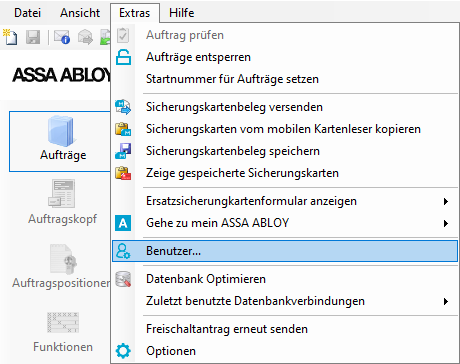Image resolution: width=460 pixels, height=364 pixels.
Task: Click the new order toolbar icon
Action: pos(10,36)
